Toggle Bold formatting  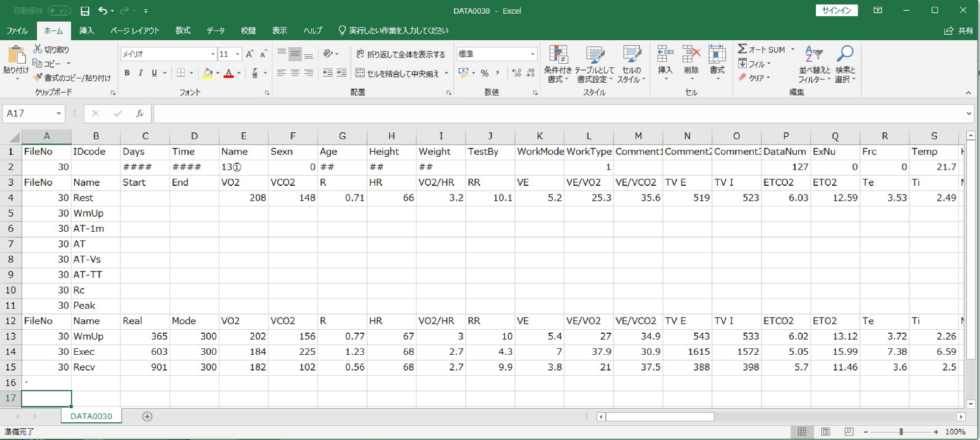tap(127, 73)
